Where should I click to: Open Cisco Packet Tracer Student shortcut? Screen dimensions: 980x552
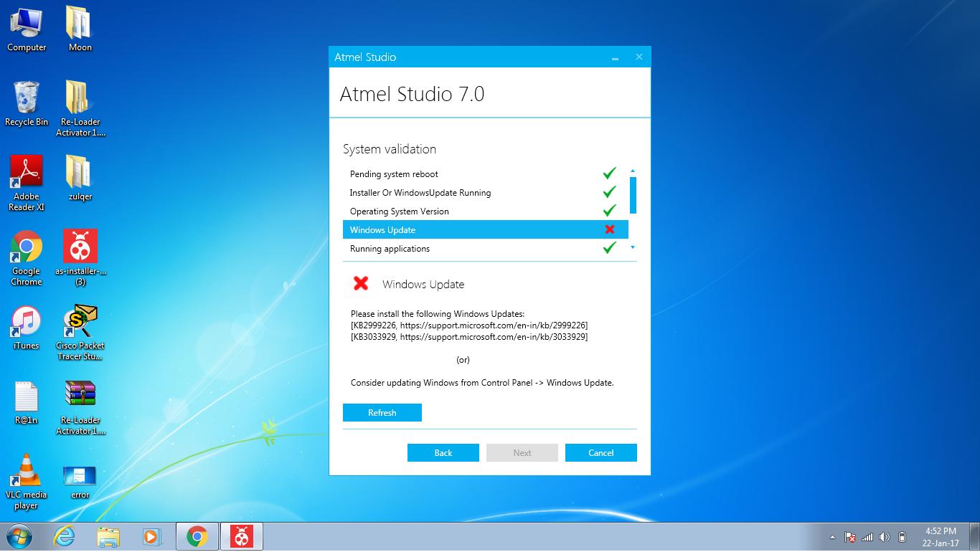coord(80,333)
